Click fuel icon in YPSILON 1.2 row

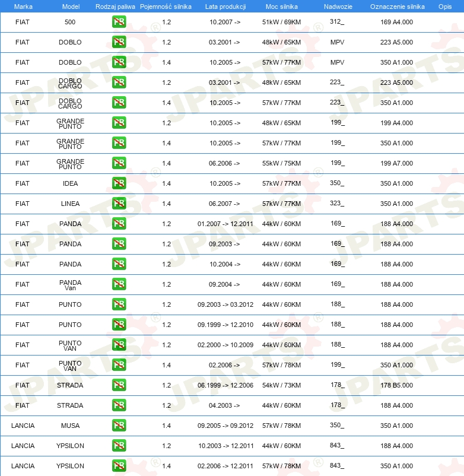119,446
